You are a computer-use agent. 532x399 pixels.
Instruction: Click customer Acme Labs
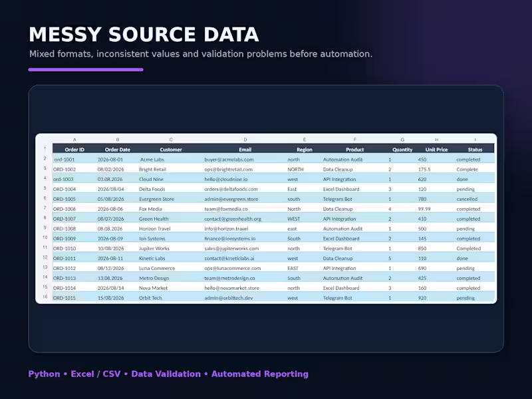(x=152, y=160)
